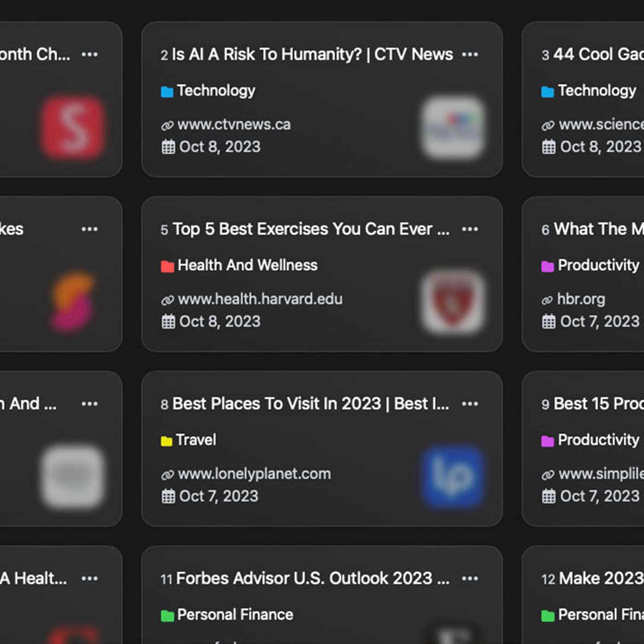Open Lonely Planet lp thumbnail
This screenshot has height=644, width=644.
pyautogui.click(x=453, y=477)
